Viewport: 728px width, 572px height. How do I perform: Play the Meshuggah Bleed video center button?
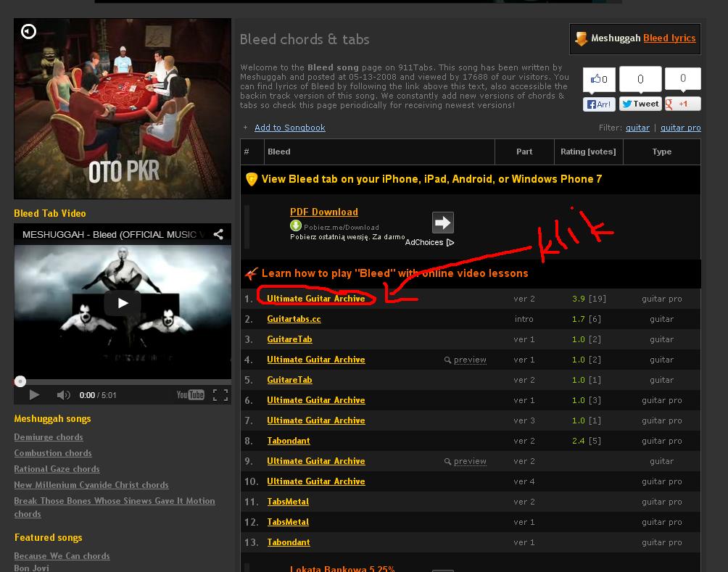123,303
